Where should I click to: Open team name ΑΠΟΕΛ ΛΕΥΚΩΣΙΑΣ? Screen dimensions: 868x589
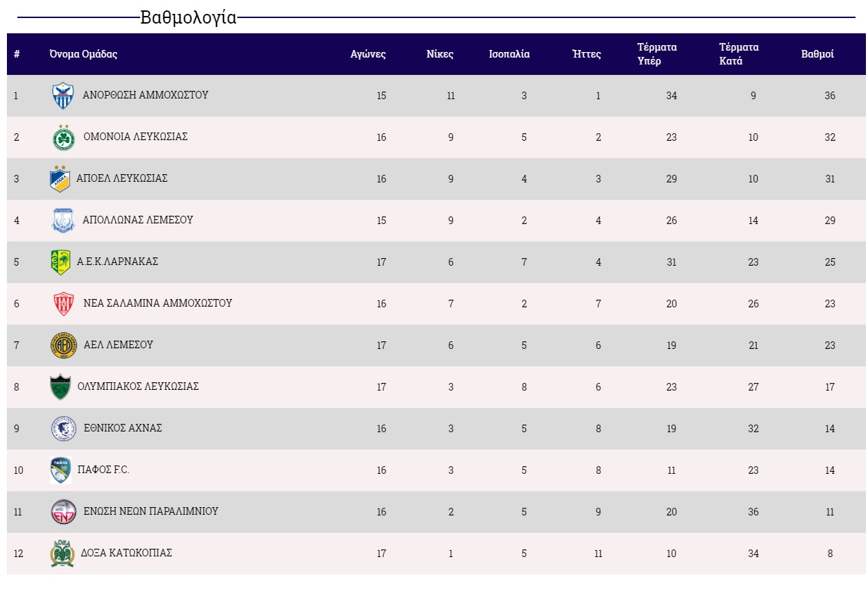pos(122,178)
